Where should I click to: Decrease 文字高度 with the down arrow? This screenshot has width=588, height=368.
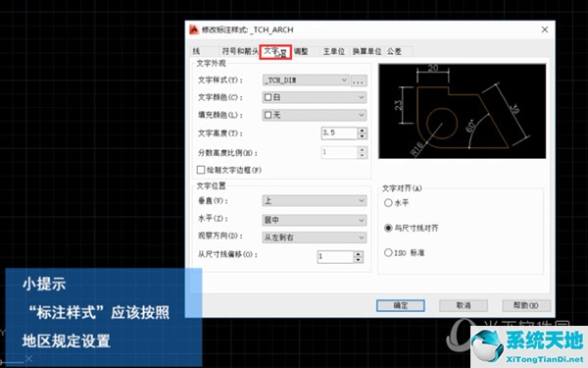pos(363,136)
